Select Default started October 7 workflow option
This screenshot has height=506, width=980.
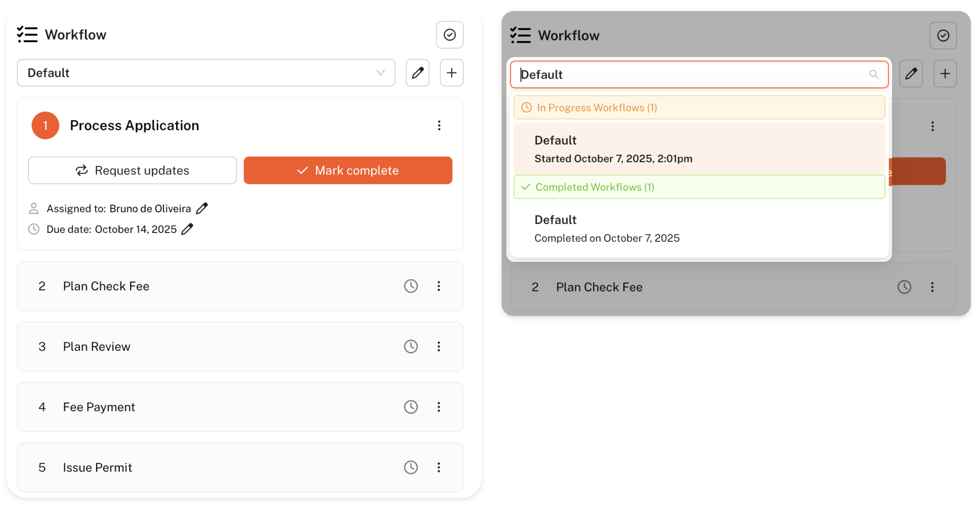click(x=699, y=149)
